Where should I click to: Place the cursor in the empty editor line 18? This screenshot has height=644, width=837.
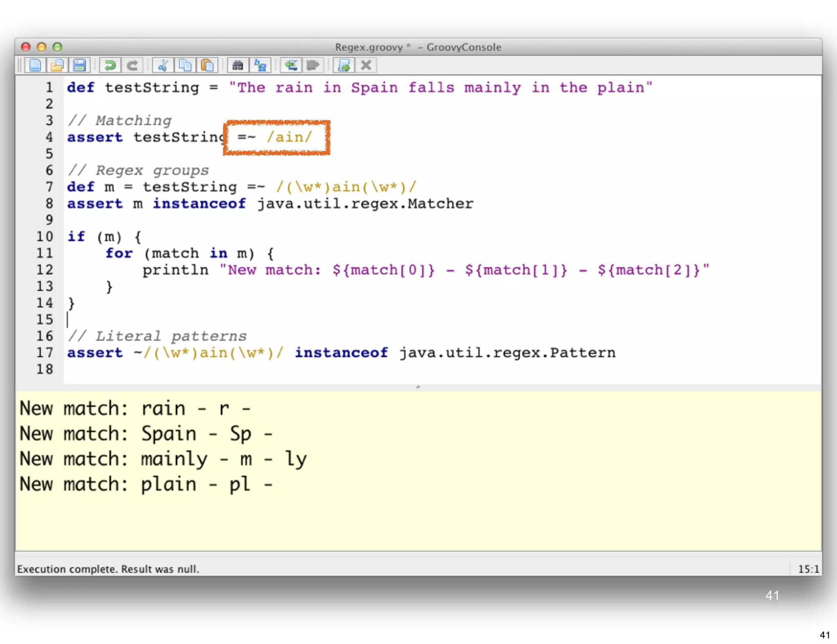tap(245, 369)
